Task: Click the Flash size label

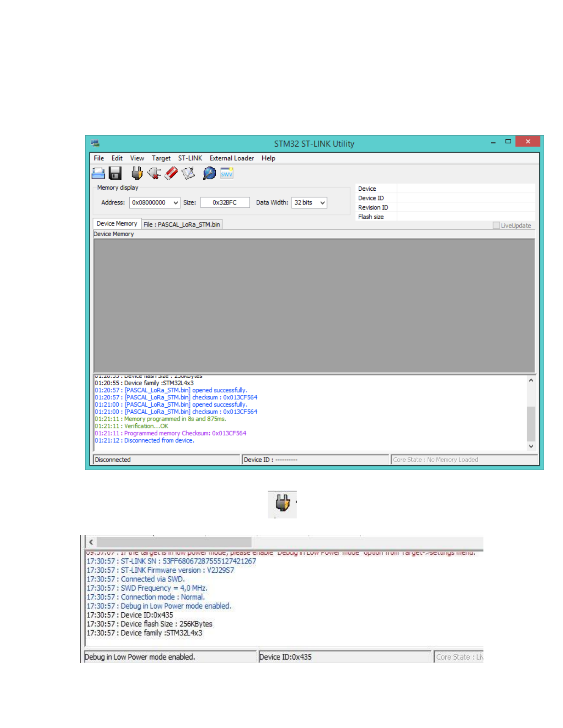Action: pyautogui.click(x=371, y=217)
